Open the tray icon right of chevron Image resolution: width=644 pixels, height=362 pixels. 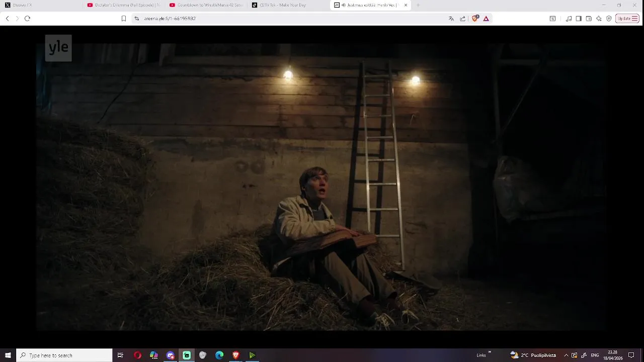tap(575, 355)
